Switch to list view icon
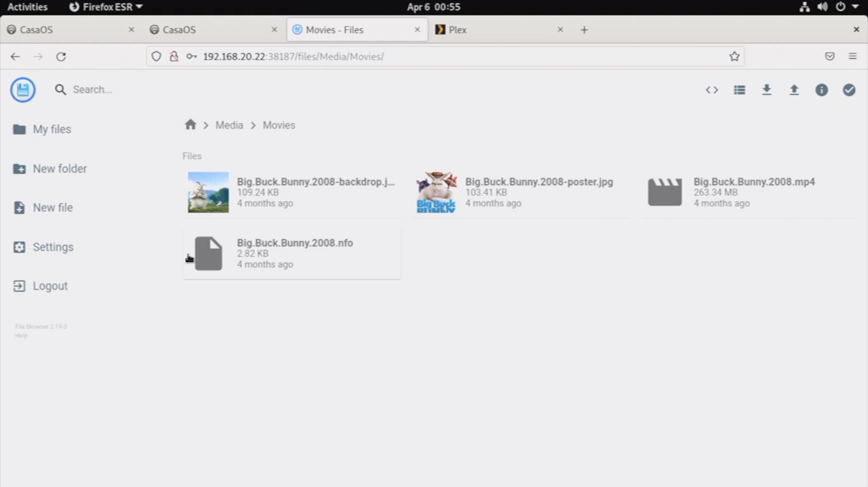The width and height of the screenshot is (868, 487). [x=739, y=90]
